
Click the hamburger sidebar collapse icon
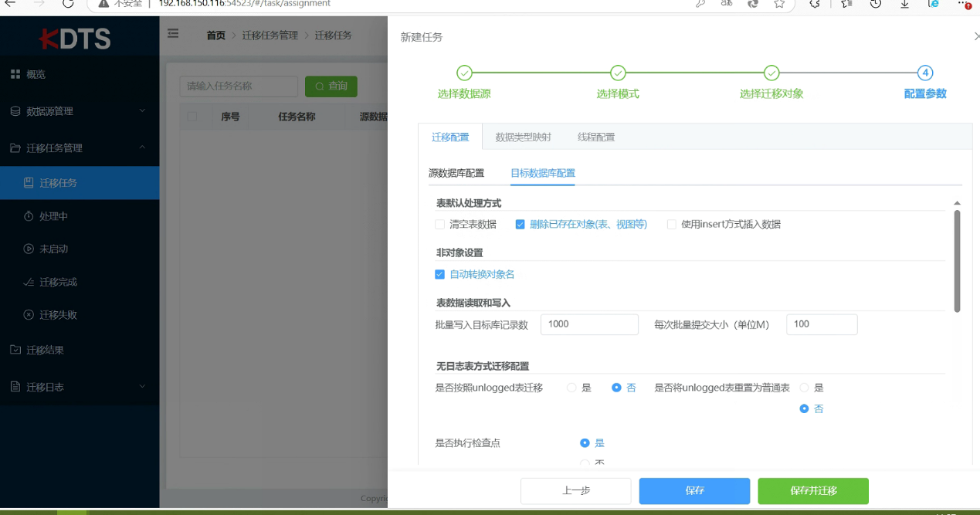coord(173,34)
